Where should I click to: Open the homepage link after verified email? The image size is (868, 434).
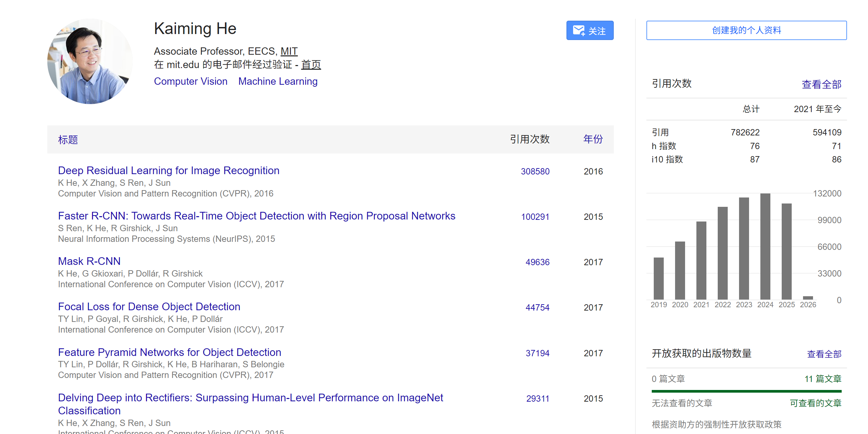pos(310,64)
